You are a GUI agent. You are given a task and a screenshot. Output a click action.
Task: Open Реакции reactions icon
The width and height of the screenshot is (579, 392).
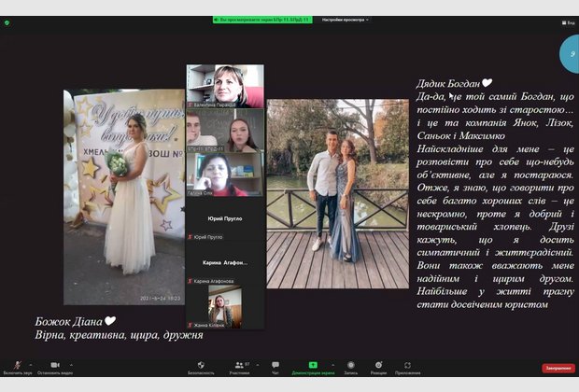pyautogui.click(x=379, y=365)
